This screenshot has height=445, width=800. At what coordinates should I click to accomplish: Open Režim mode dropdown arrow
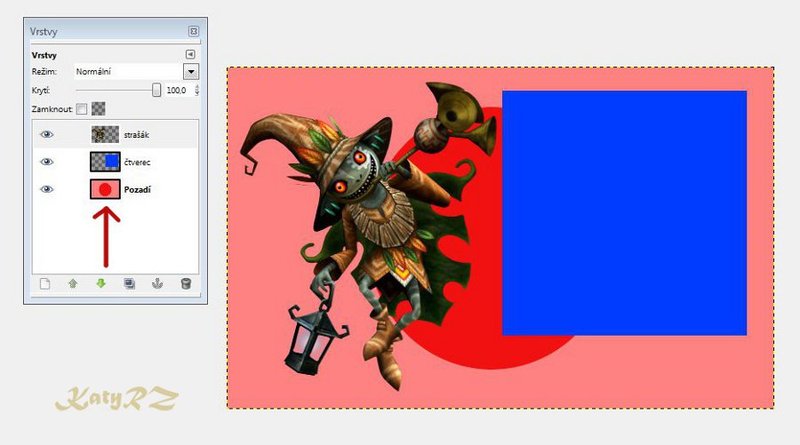click(x=191, y=71)
